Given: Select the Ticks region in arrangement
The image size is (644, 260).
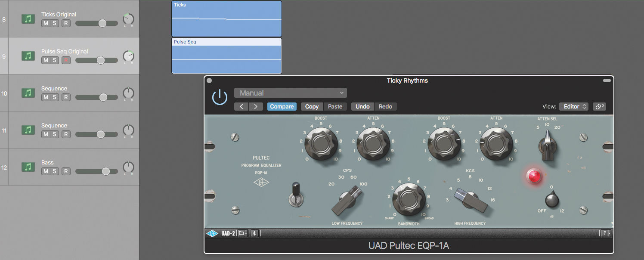Looking at the screenshot, I should [226, 19].
